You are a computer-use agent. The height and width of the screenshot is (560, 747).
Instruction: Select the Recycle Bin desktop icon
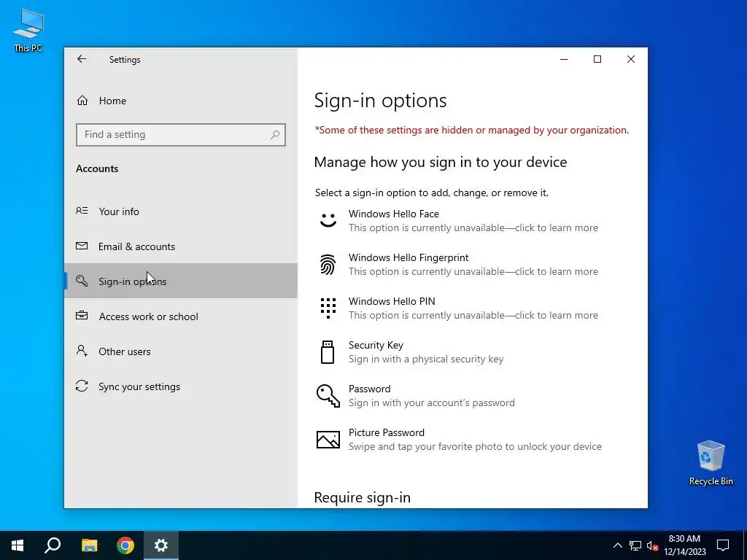pyautogui.click(x=711, y=463)
